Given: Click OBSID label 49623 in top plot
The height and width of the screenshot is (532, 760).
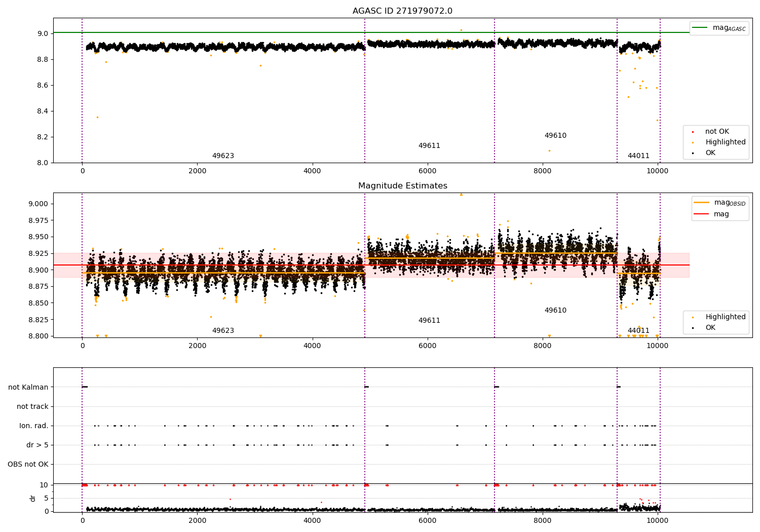Looking at the screenshot, I should [x=223, y=156].
